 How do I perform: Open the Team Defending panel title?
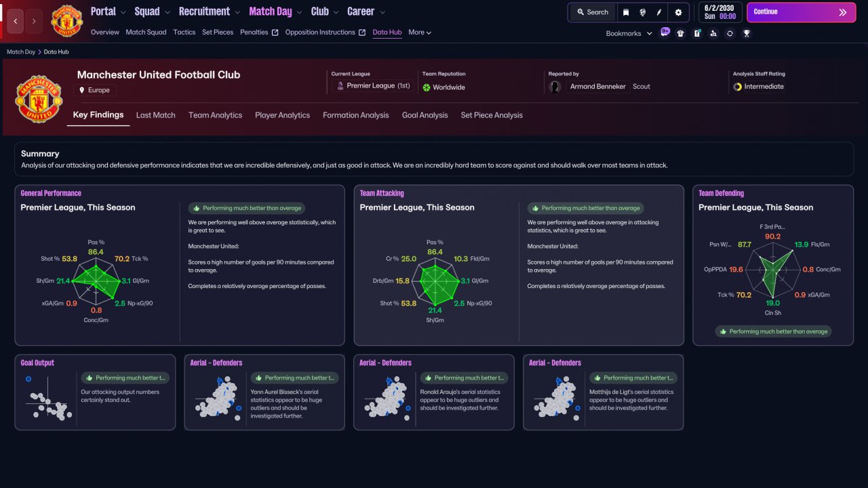(x=722, y=193)
